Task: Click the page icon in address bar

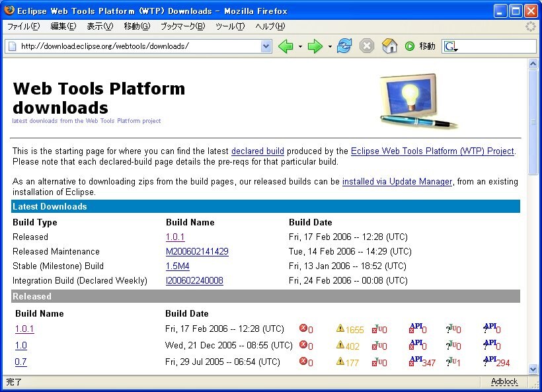Action: pos(13,46)
